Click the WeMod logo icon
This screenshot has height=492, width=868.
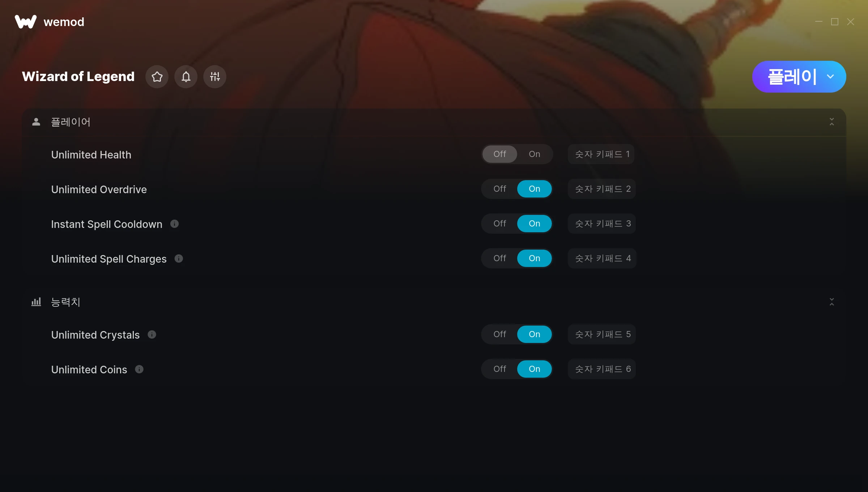coord(26,22)
